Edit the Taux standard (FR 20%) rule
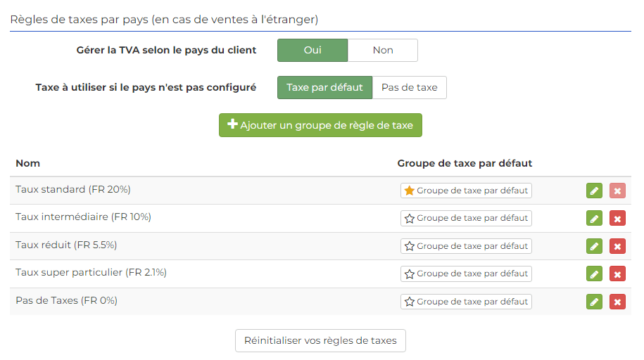The image size is (644, 360). (594, 191)
